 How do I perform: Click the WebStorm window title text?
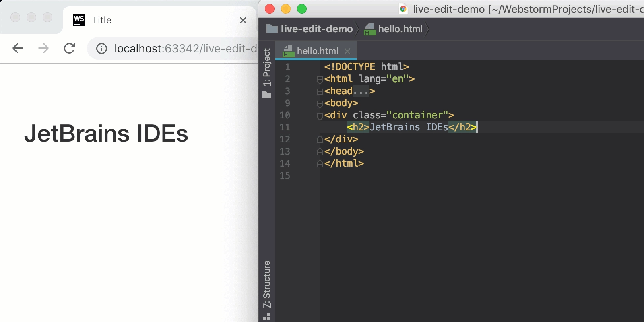[x=528, y=9]
